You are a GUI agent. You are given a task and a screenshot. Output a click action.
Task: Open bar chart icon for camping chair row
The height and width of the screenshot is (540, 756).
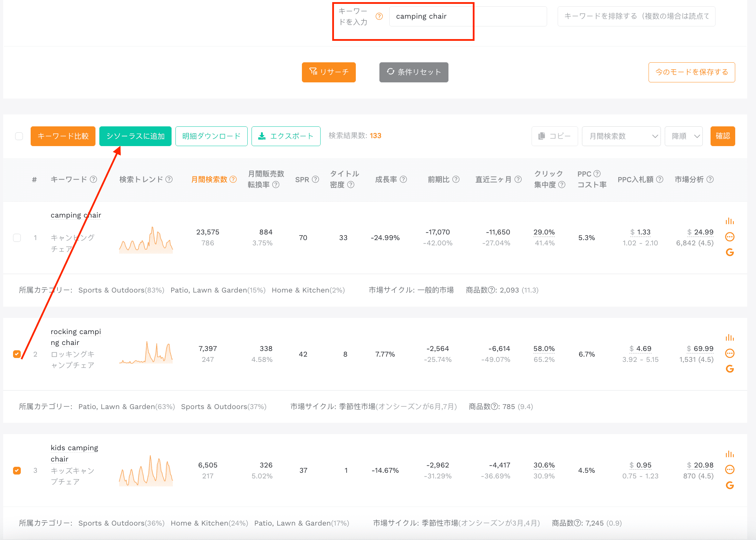click(x=730, y=221)
